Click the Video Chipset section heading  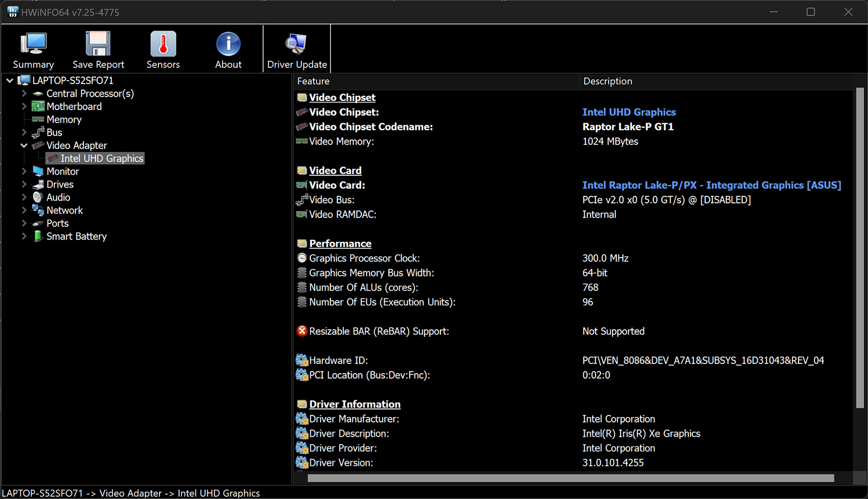342,98
